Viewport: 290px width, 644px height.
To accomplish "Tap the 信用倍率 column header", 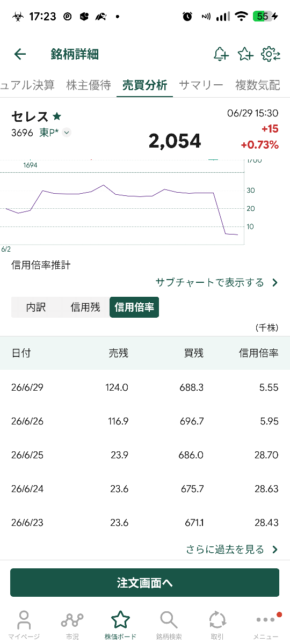I will tap(259, 353).
